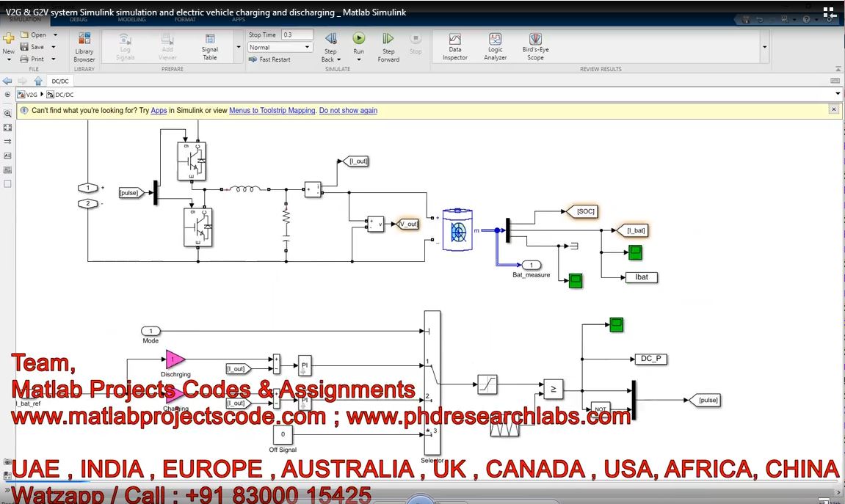Select the inductor block

(245, 189)
